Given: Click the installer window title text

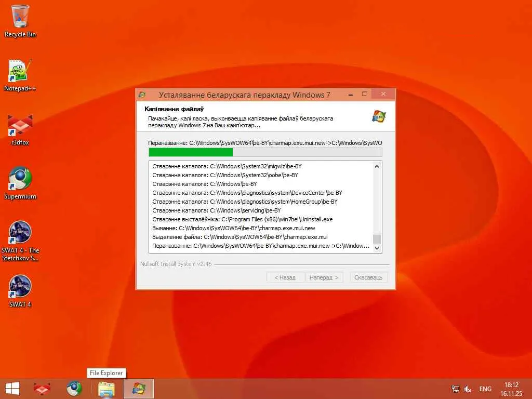Looking at the screenshot, I should (x=245, y=95).
